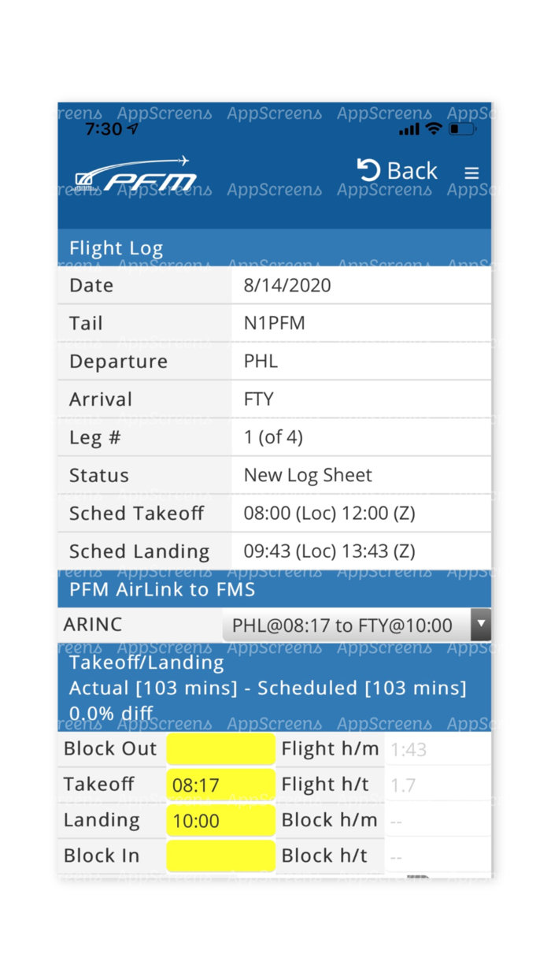Screen dimensions: 551x980
Task: Select the Tail entry N1PFM
Action: [275, 323]
